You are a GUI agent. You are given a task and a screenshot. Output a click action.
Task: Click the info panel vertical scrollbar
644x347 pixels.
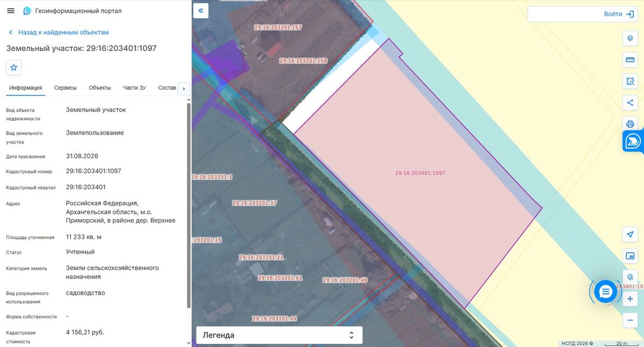click(188, 205)
